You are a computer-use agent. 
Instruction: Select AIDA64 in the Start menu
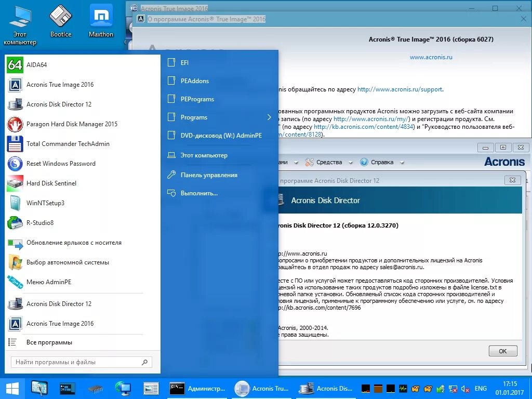tap(52, 64)
